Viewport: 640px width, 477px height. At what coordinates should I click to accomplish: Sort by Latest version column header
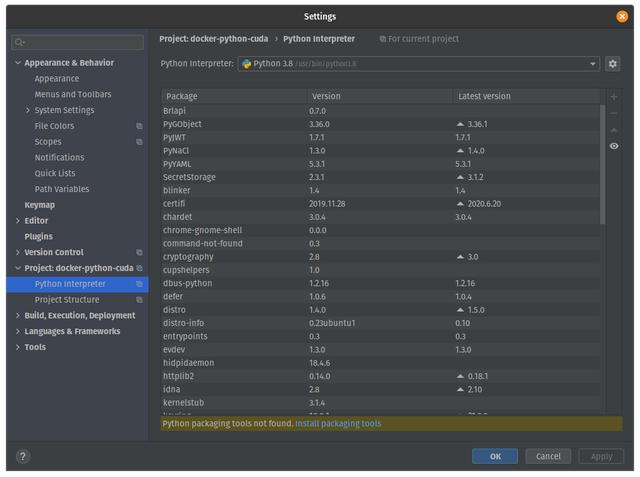526,96
